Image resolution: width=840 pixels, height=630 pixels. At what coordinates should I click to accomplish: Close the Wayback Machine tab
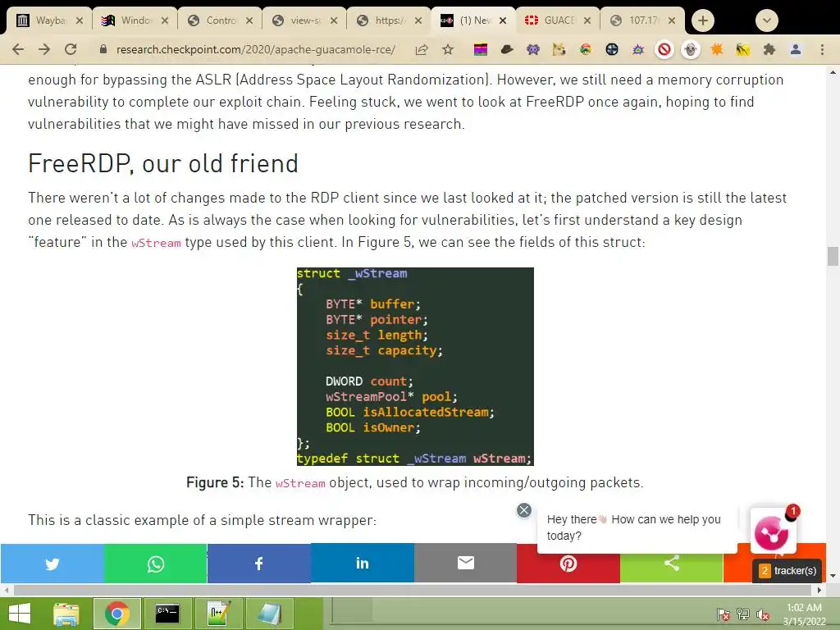point(80,21)
